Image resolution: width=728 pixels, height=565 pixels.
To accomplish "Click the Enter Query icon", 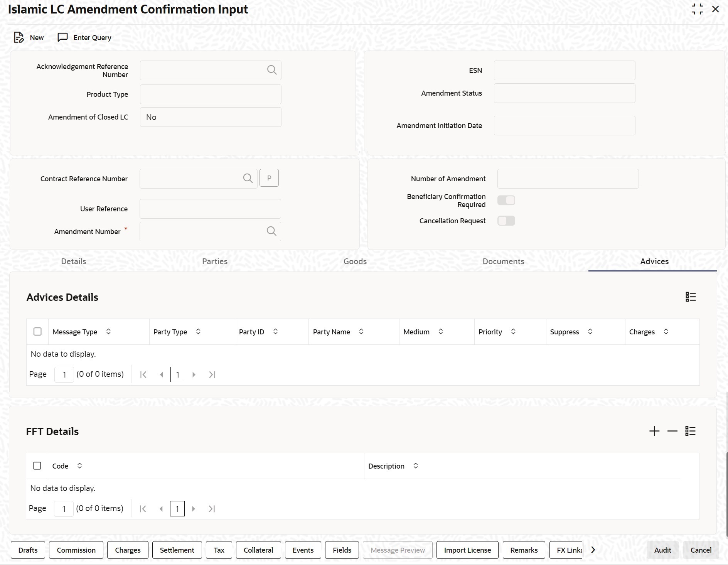I will coord(62,37).
